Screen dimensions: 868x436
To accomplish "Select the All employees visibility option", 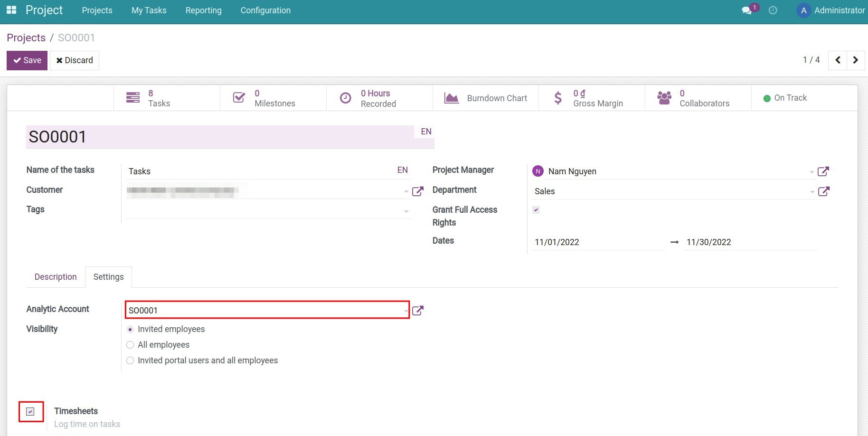I will 130,345.
